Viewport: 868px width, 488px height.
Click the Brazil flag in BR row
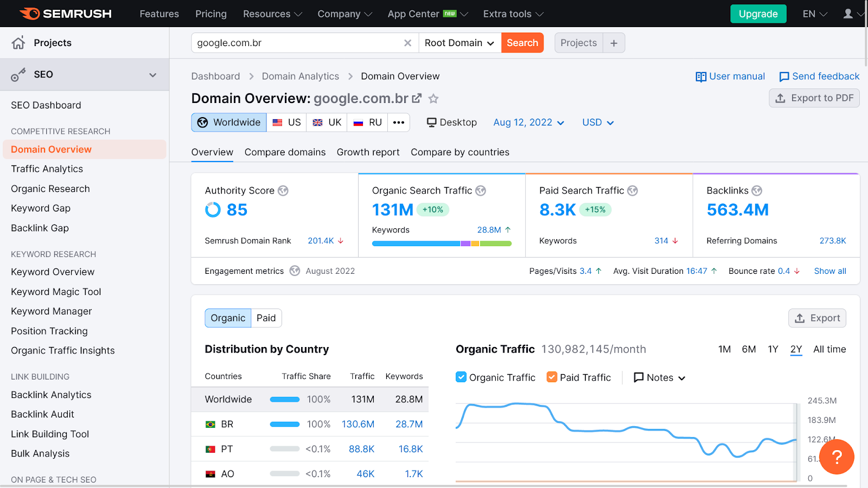(x=210, y=425)
